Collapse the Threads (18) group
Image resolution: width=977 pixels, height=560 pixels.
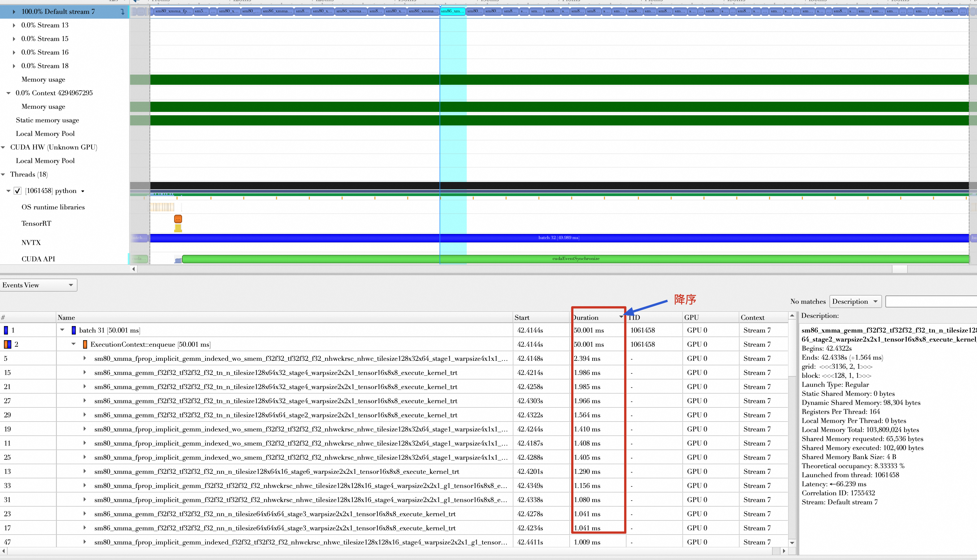(x=3, y=175)
